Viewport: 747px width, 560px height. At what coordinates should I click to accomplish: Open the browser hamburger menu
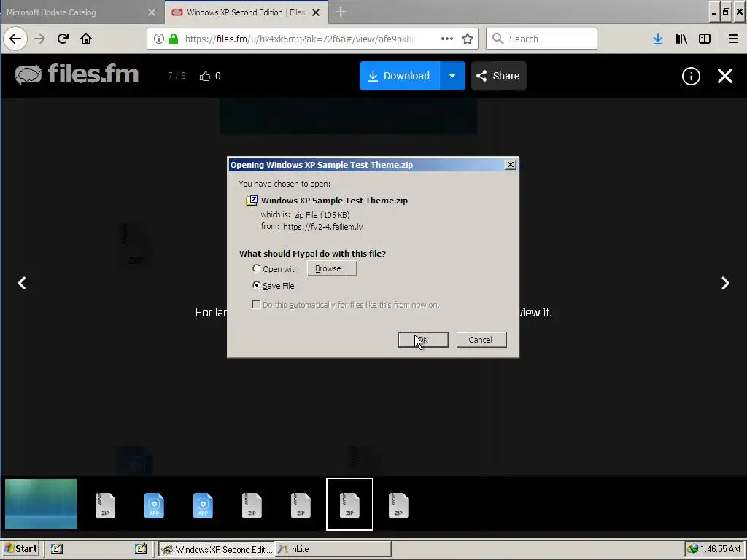(x=733, y=39)
